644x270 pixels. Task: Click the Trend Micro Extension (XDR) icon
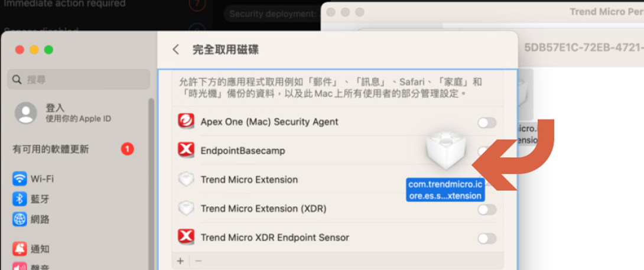186,209
